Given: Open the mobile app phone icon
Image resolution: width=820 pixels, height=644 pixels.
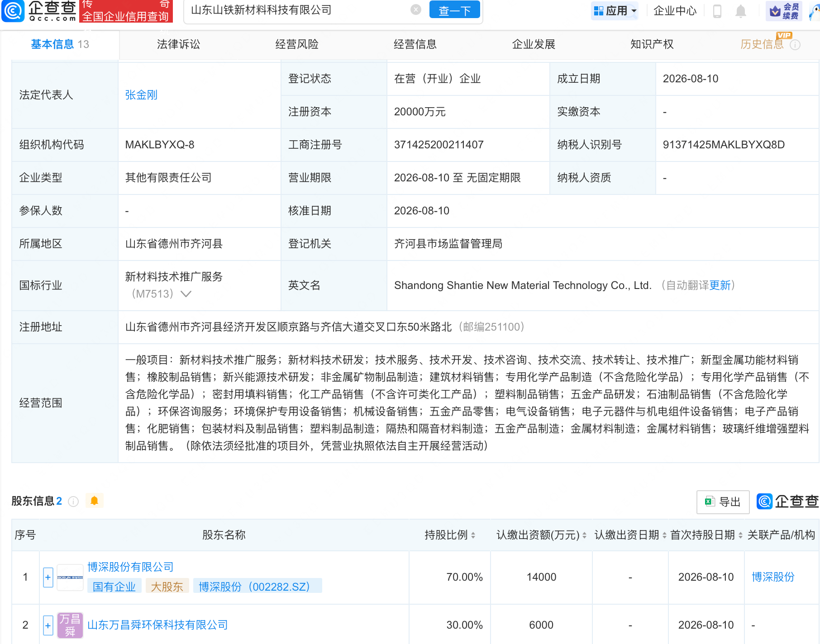Looking at the screenshot, I should coord(717,11).
